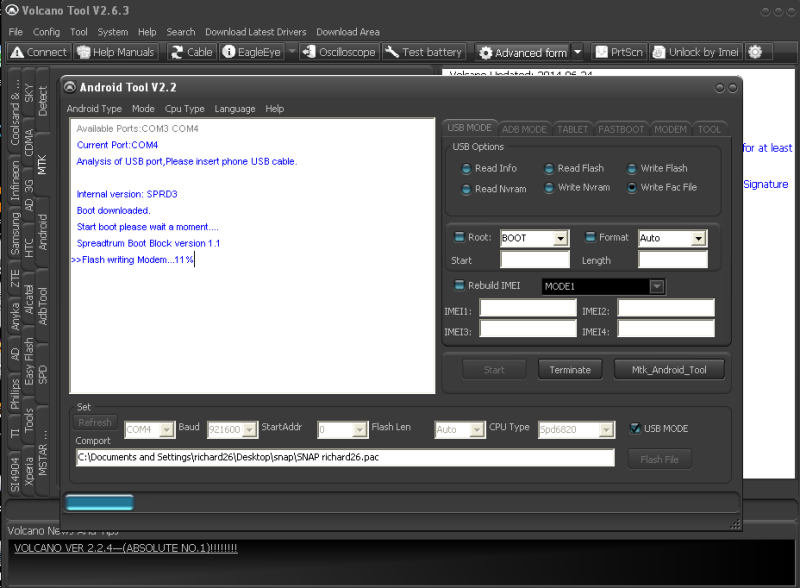800x588 pixels.
Task: Launch the EagleEye tool
Action: [229, 52]
